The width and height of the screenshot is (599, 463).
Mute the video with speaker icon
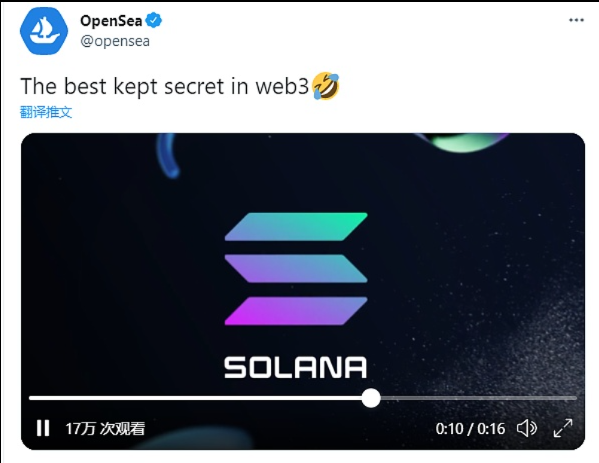click(x=527, y=428)
